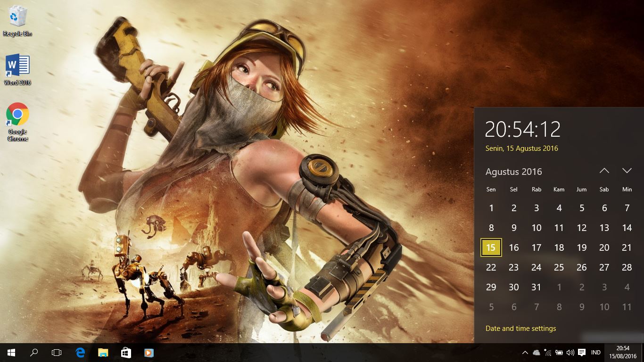This screenshot has width=644, height=362.
Task: Open File Explorer from the taskbar
Action: pos(103,353)
